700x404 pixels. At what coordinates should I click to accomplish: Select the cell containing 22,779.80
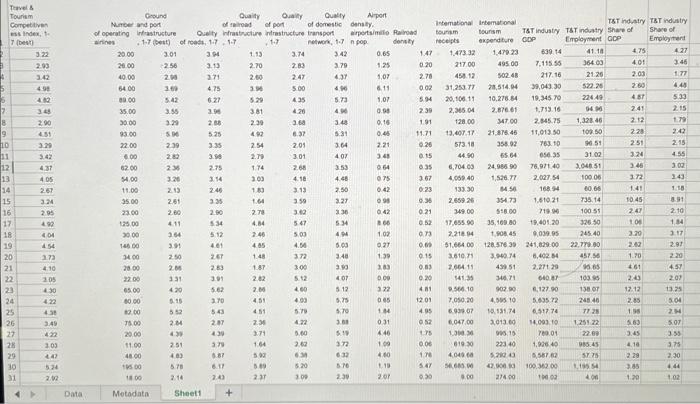click(583, 244)
